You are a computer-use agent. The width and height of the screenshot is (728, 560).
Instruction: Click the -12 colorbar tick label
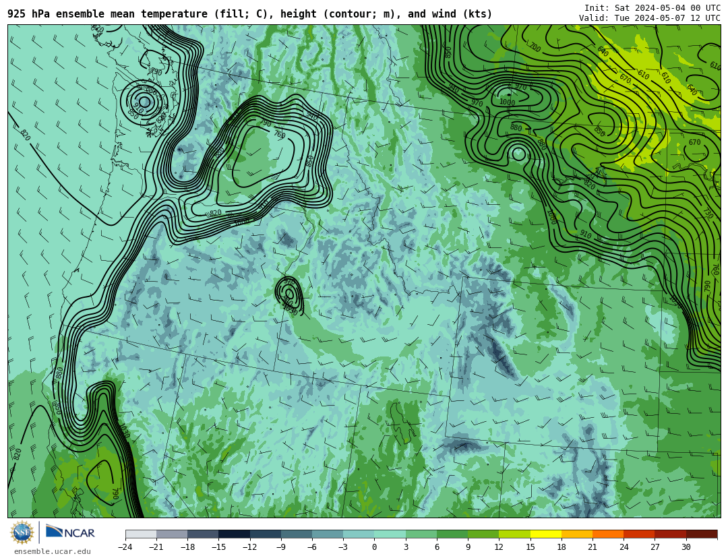pyautogui.click(x=249, y=547)
